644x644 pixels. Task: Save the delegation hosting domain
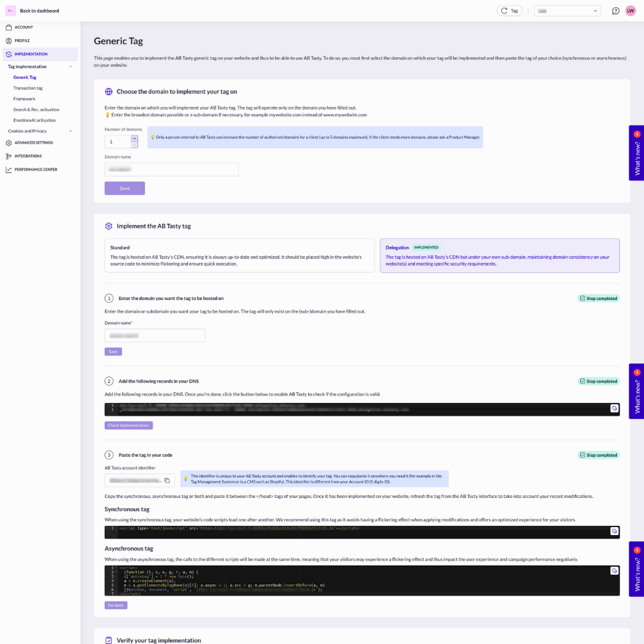[114, 352]
